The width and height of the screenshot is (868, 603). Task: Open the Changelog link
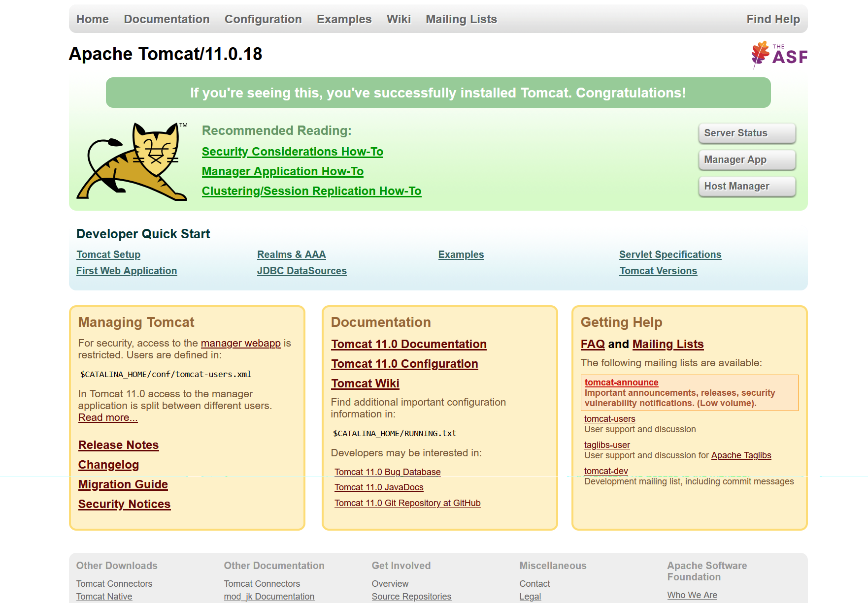[x=108, y=465]
